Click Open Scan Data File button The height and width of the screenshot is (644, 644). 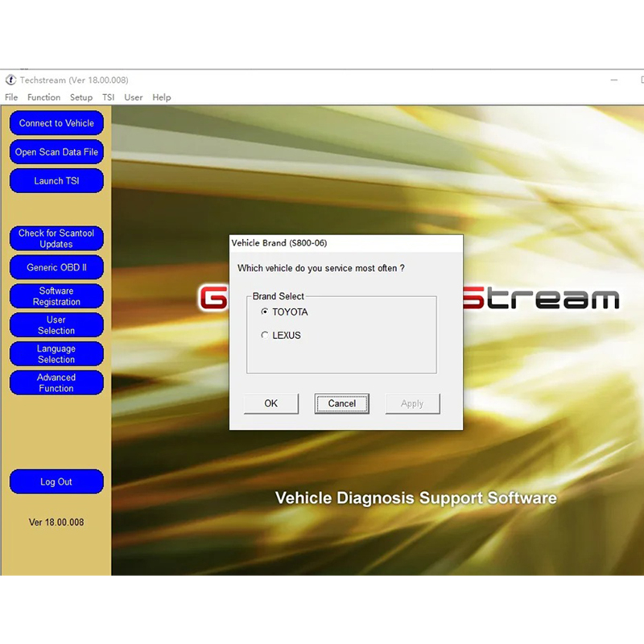point(56,152)
